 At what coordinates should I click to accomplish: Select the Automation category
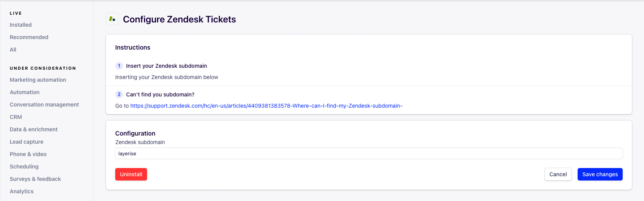24,92
